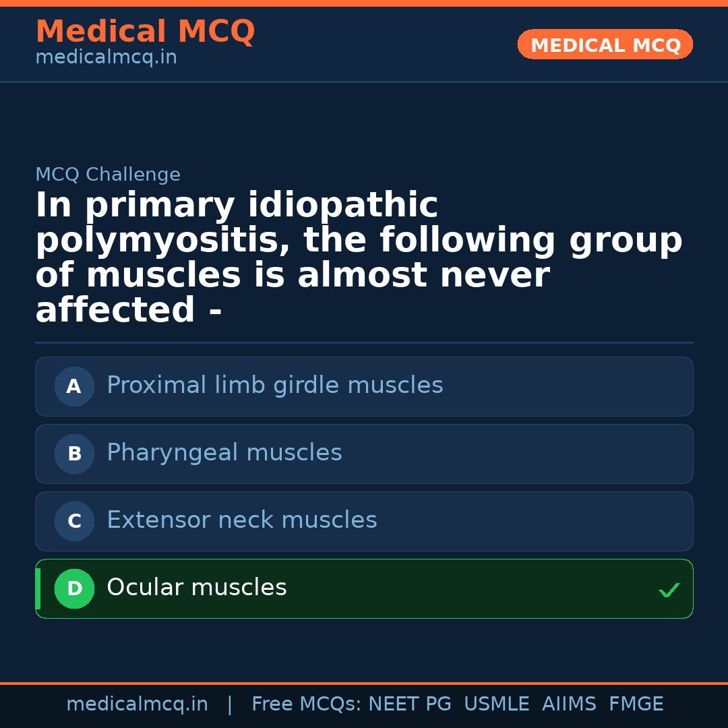Click the green checkmark on option D
This screenshot has height=728, width=728.
669,590
